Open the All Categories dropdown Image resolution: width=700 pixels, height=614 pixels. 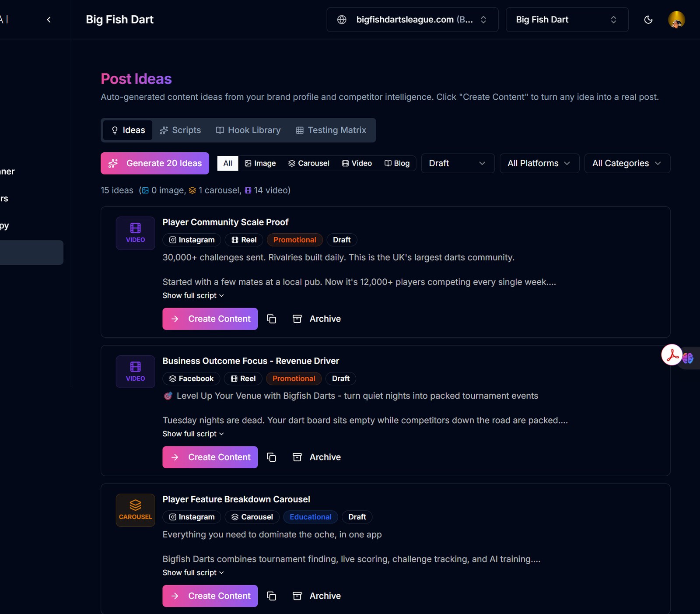tap(627, 163)
